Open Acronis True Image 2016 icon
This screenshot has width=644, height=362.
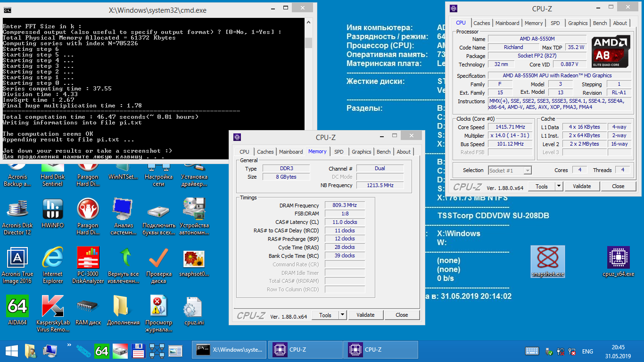(x=17, y=265)
